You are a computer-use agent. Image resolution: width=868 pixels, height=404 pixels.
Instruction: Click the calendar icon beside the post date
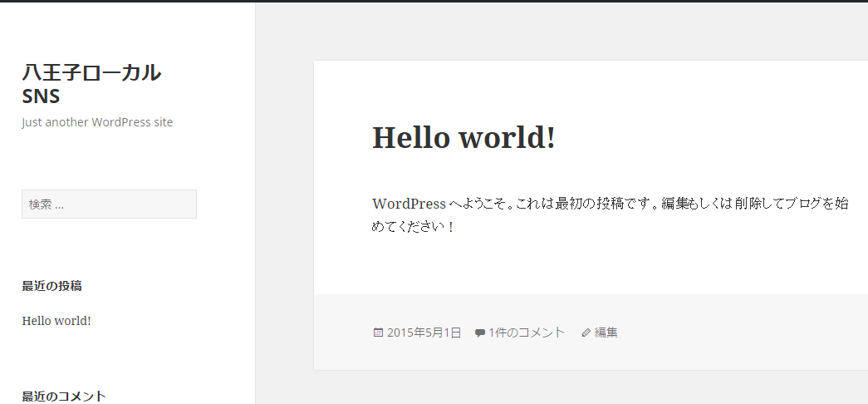(378, 333)
